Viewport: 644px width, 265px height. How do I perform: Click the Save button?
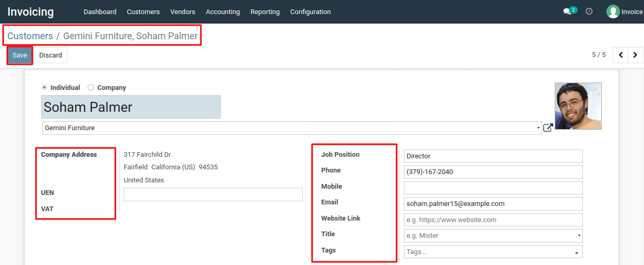pos(20,55)
